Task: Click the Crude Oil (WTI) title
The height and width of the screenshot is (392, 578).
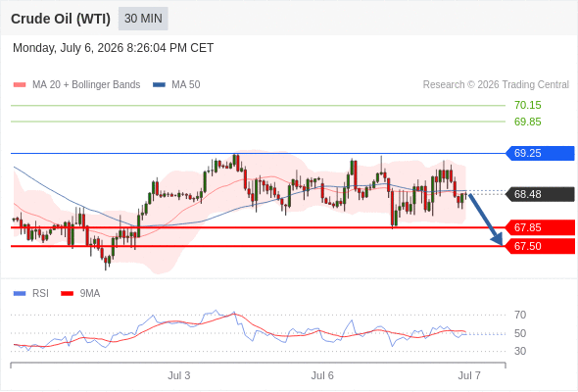Action: (61, 19)
